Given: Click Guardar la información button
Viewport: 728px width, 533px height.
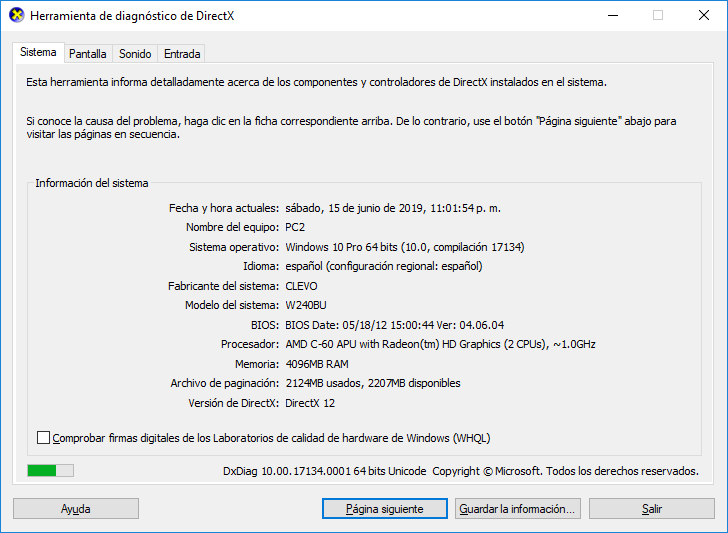Looking at the screenshot, I should [518, 509].
